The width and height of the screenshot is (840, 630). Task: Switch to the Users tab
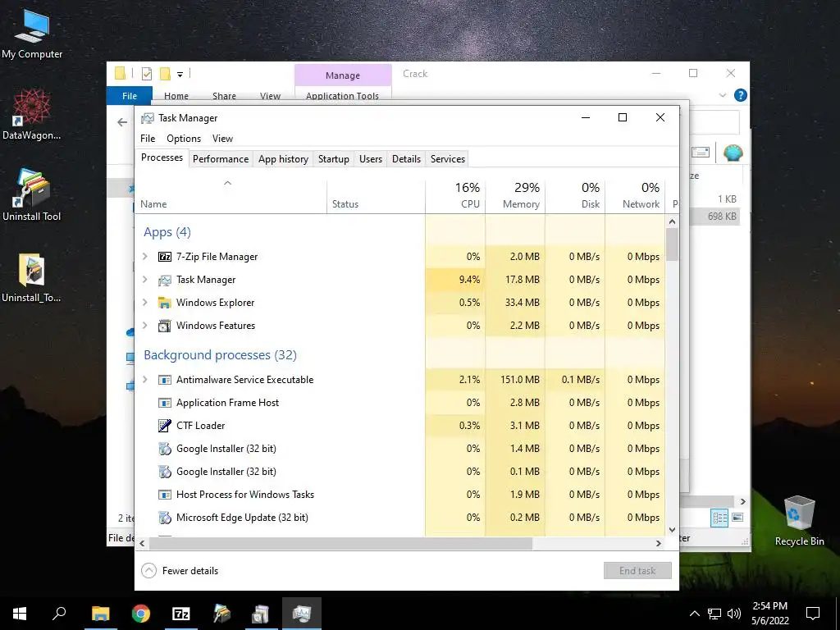(371, 159)
